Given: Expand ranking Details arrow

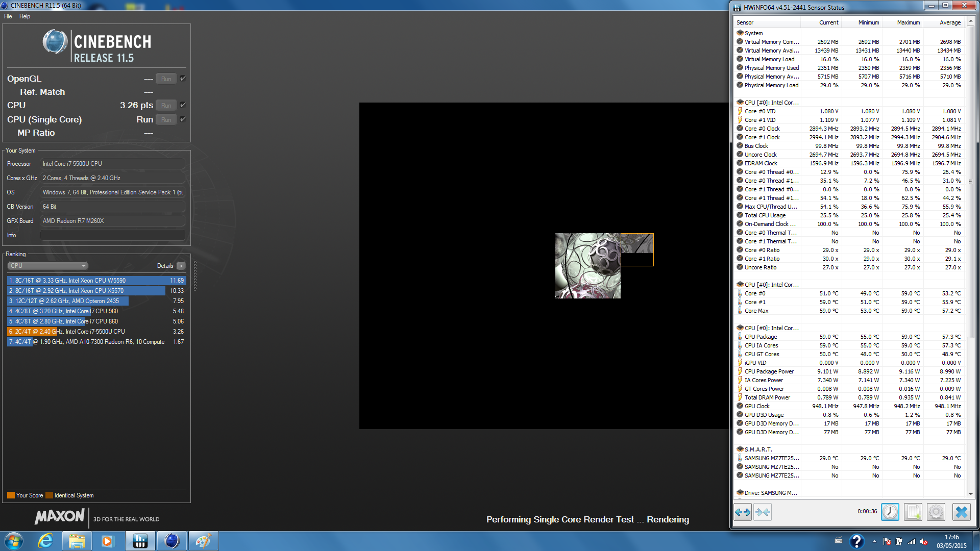Looking at the screenshot, I should [x=181, y=266].
